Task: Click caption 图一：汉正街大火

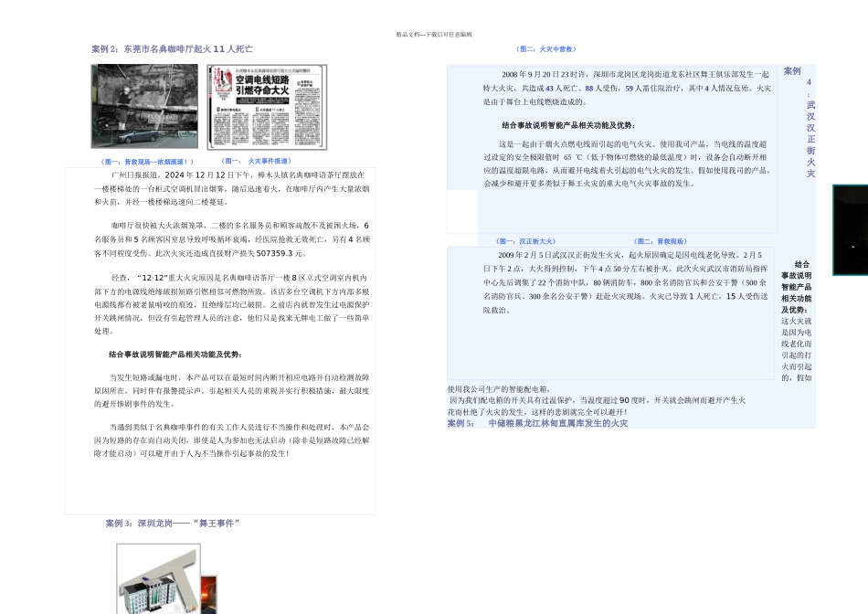Action: pos(526,241)
